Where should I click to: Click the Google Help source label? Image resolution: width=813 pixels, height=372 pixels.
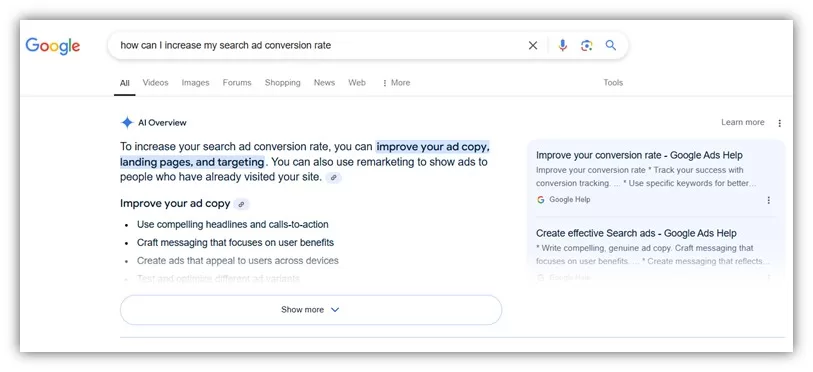coord(569,200)
